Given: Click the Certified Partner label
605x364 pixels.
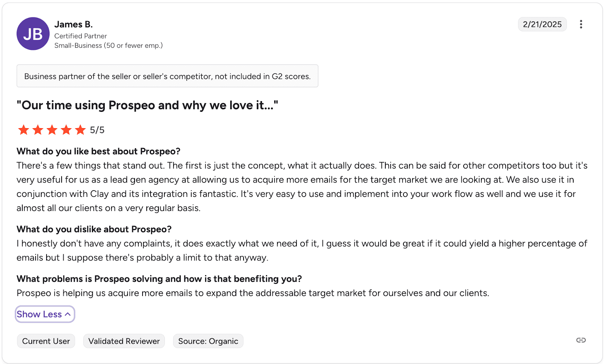Looking at the screenshot, I should tap(81, 36).
